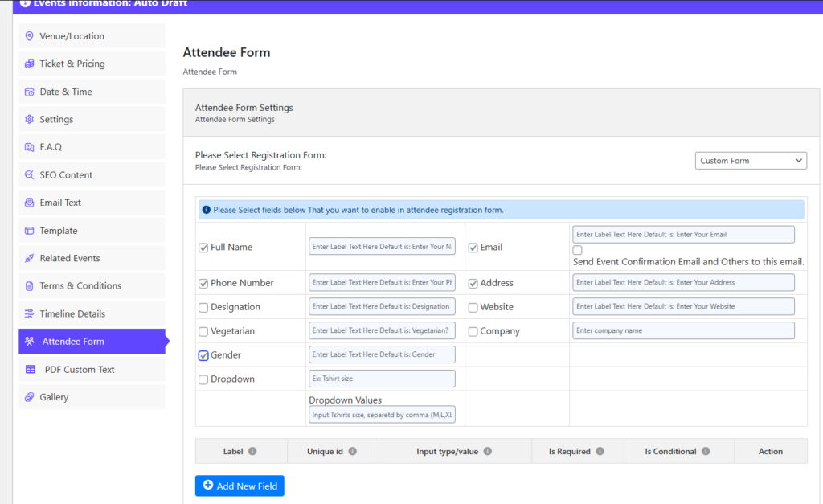This screenshot has height=504, width=823.
Task: Select the Venue/Location pin icon
Action: 29,35
